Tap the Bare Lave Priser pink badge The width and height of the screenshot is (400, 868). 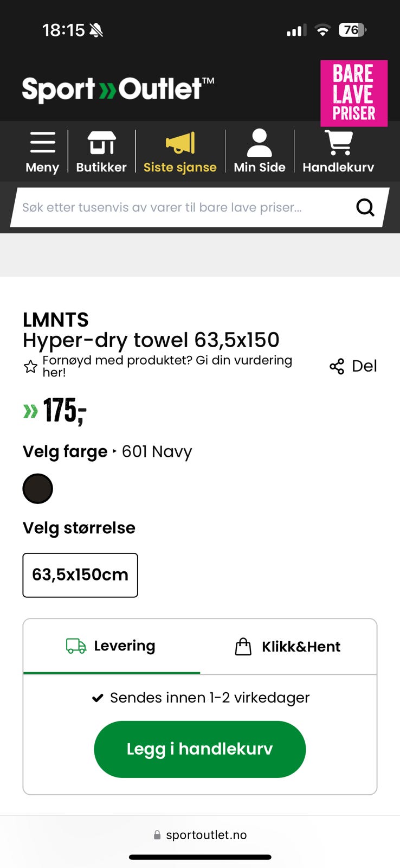[354, 93]
